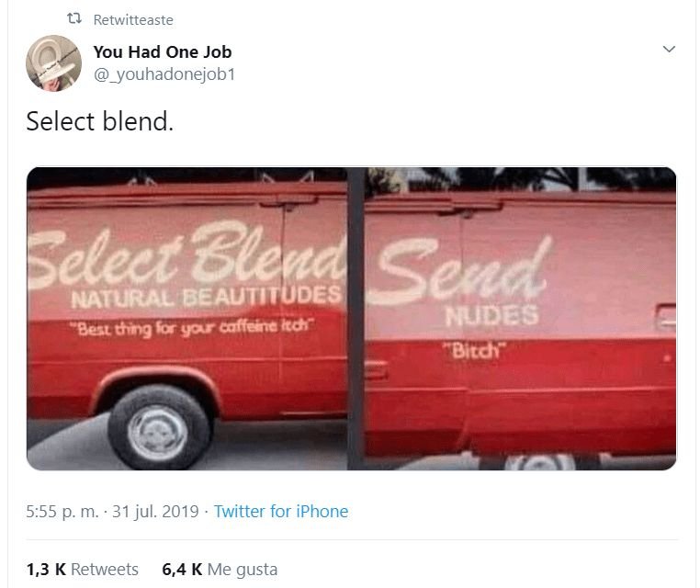Open the You Had One Job profile name

click(x=163, y=51)
